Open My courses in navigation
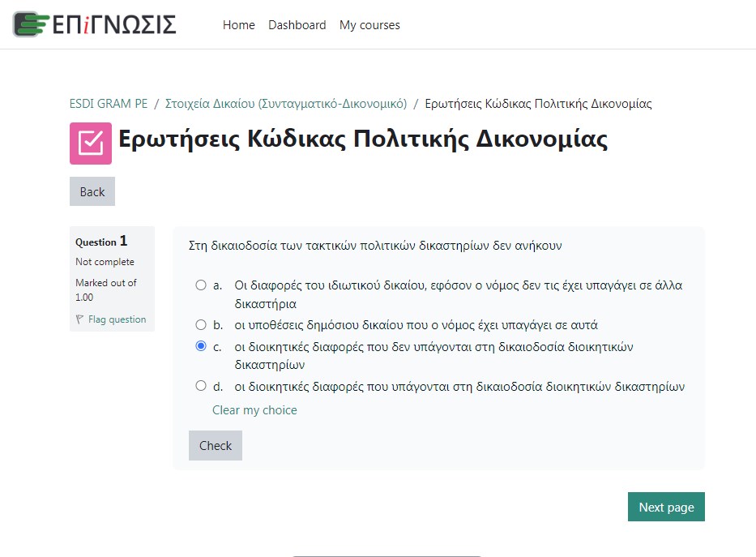The height and width of the screenshot is (557, 756). (x=369, y=25)
